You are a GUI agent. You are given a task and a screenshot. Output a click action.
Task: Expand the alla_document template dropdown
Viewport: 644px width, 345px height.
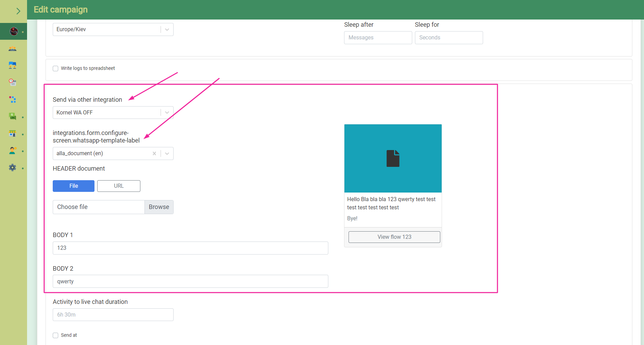pos(167,153)
